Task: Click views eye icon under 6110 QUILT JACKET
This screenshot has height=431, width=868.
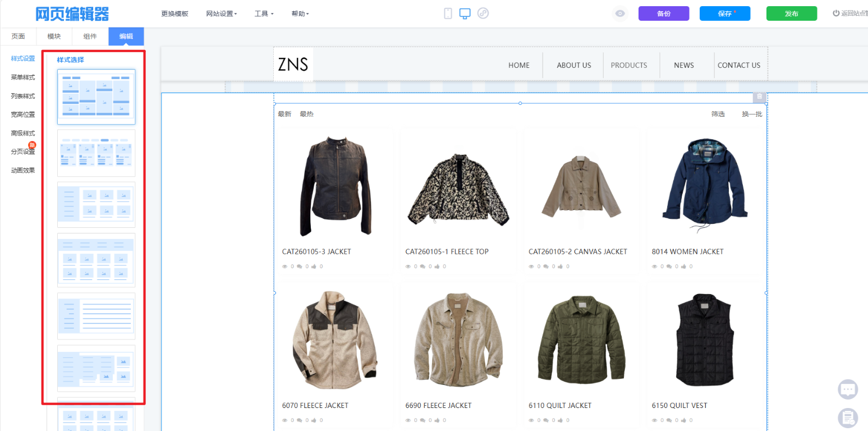Action: pyautogui.click(x=532, y=420)
